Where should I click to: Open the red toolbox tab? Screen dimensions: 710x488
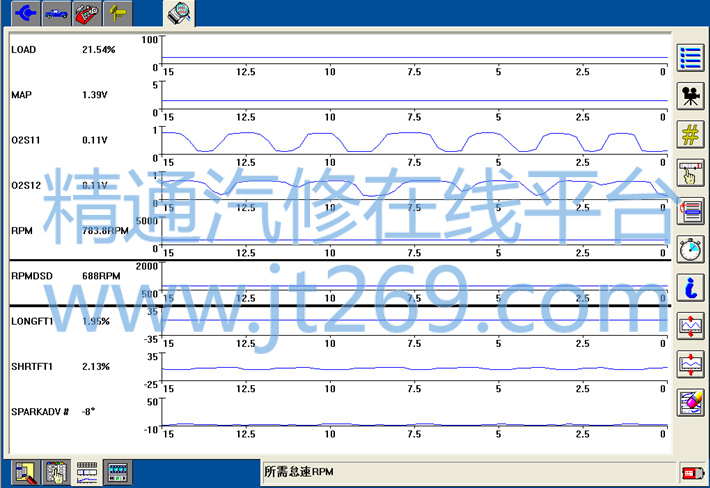[87, 13]
